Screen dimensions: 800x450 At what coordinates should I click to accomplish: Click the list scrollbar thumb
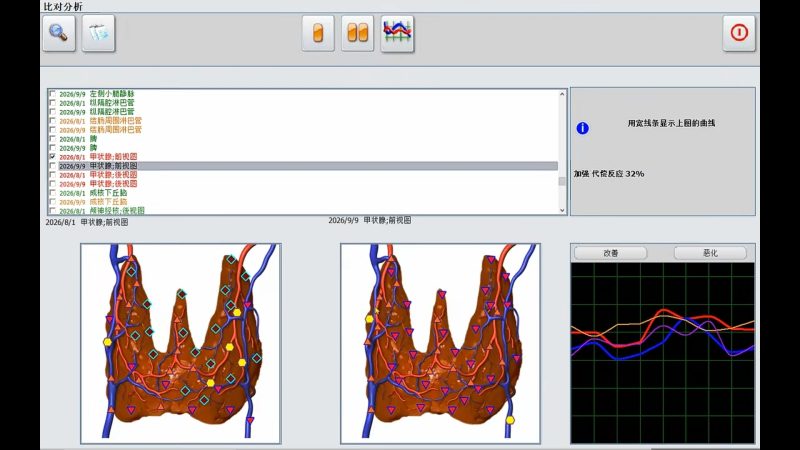(x=562, y=181)
